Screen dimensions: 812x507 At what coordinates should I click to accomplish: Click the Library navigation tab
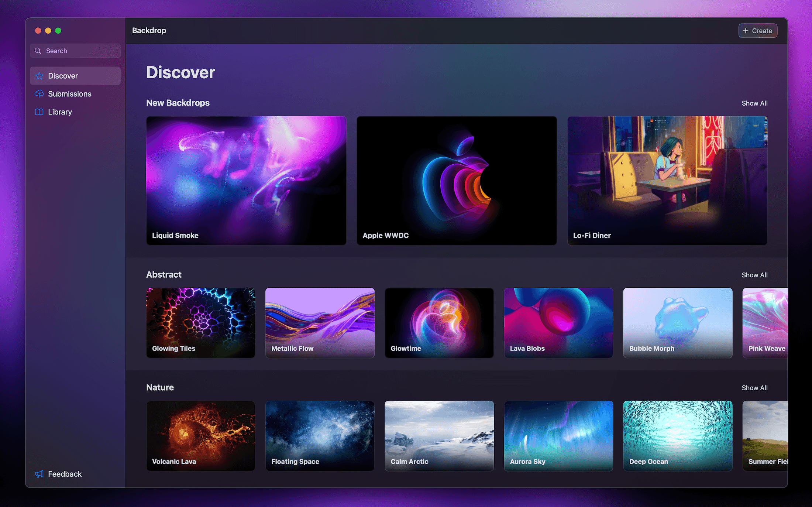tap(60, 111)
